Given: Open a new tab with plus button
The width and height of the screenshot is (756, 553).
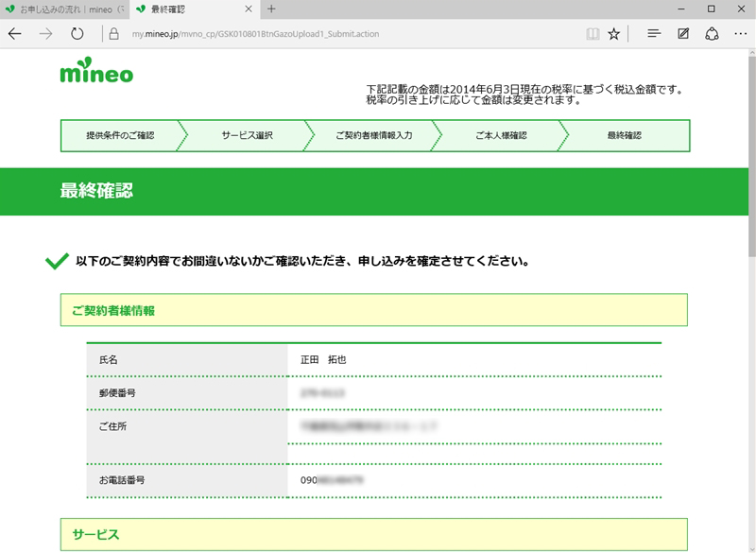Looking at the screenshot, I should click(272, 9).
